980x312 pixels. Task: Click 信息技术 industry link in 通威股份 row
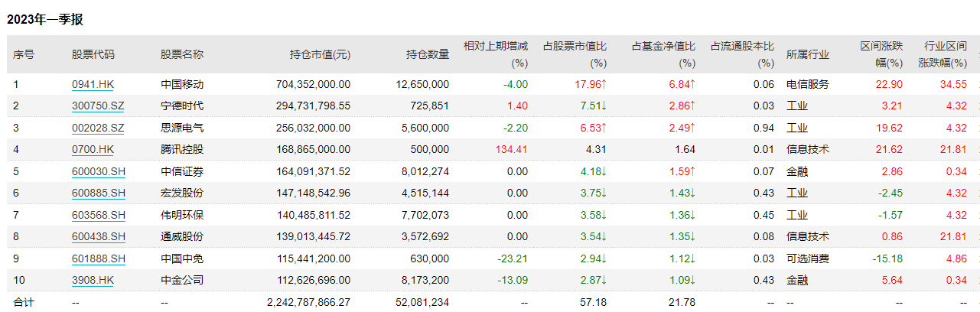pyautogui.click(x=808, y=237)
